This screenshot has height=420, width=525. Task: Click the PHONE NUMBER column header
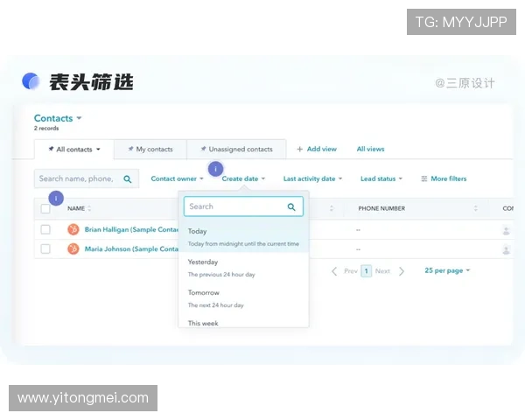pos(381,208)
